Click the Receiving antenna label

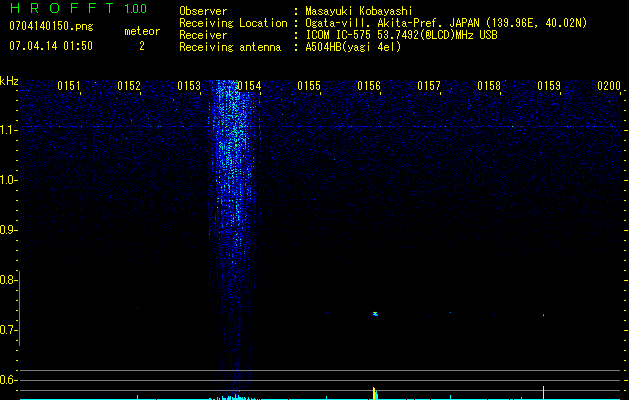(x=230, y=47)
